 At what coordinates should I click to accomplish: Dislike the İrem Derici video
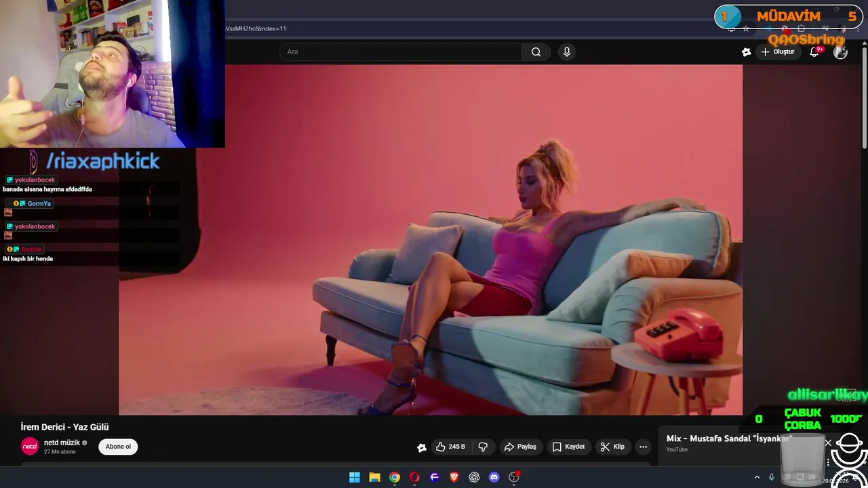click(x=483, y=447)
